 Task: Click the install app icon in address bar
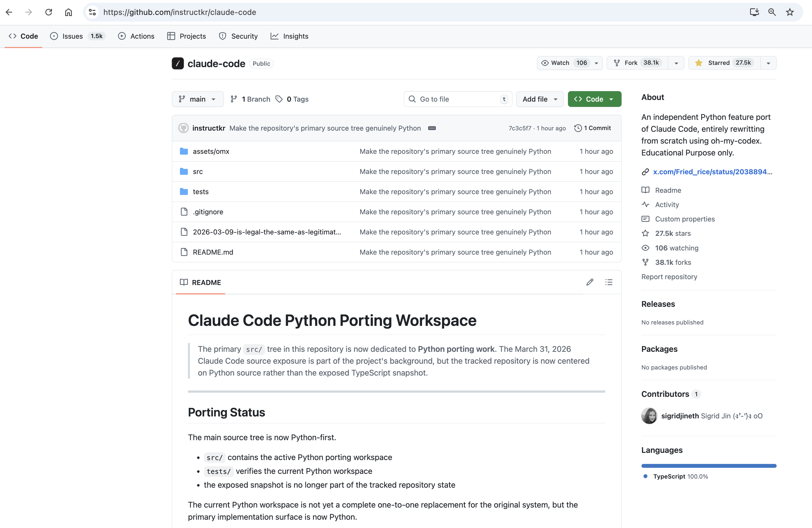pos(754,12)
